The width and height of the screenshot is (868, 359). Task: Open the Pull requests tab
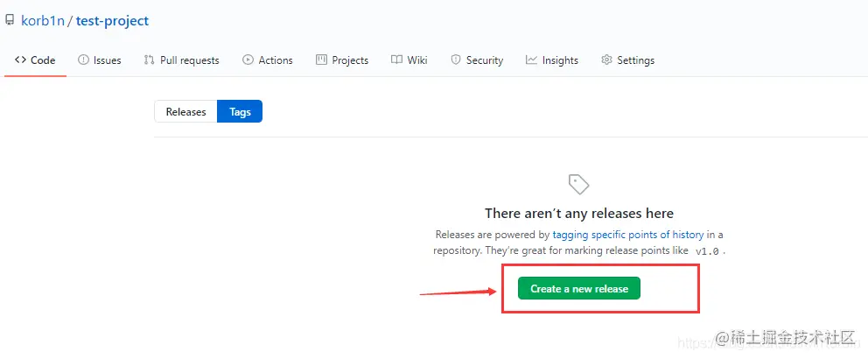(182, 60)
